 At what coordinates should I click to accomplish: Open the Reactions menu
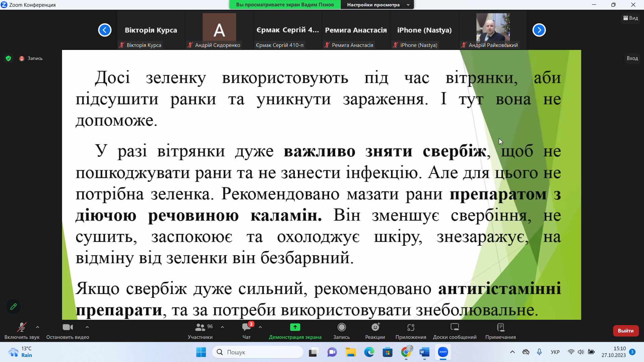[375, 327]
